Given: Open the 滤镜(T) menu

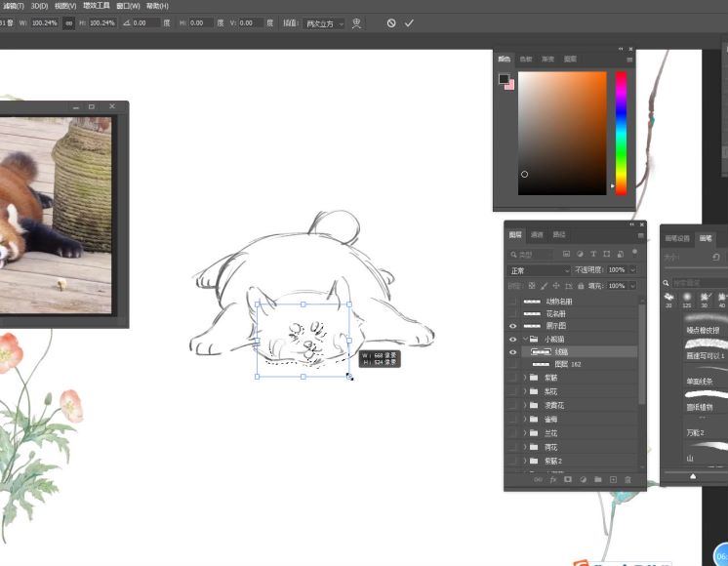Looking at the screenshot, I should pos(14,6).
